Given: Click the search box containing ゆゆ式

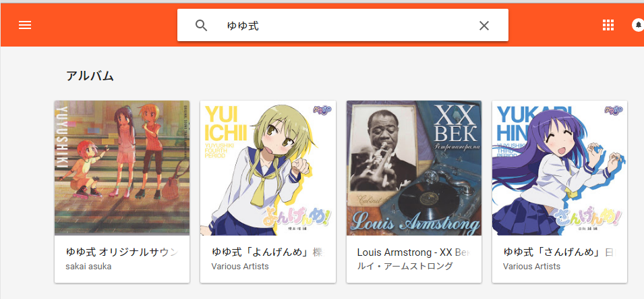Looking at the screenshot, I should [x=343, y=25].
